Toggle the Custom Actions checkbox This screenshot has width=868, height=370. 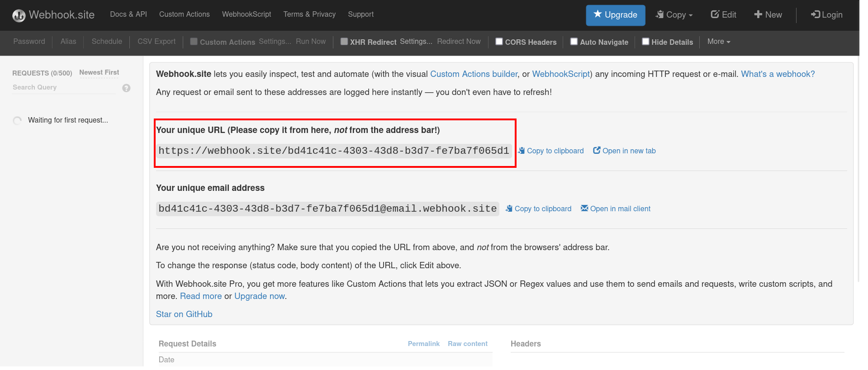pos(194,42)
